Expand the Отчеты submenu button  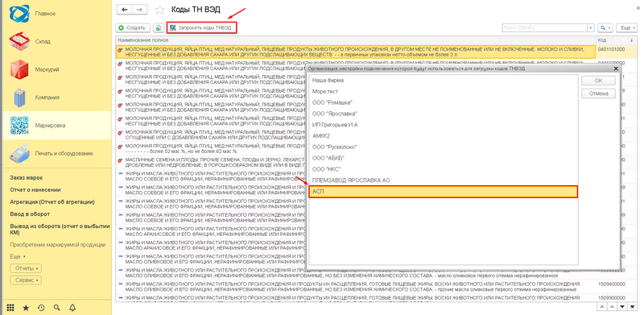pos(26,268)
